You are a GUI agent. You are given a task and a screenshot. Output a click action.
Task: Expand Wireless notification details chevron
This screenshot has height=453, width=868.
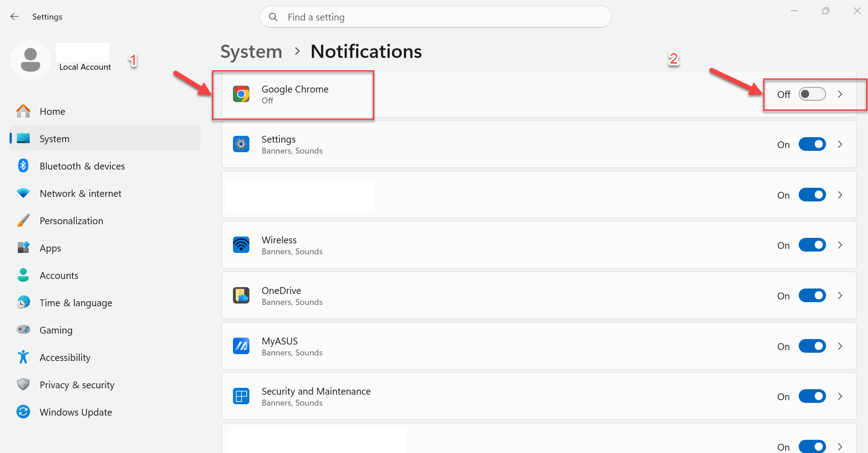pos(840,245)
